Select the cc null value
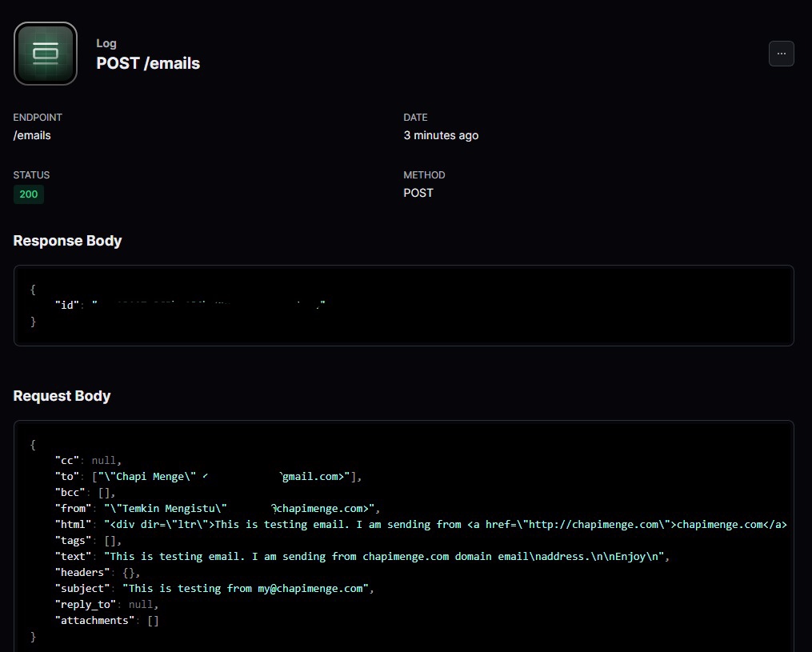 coord(104,460)
